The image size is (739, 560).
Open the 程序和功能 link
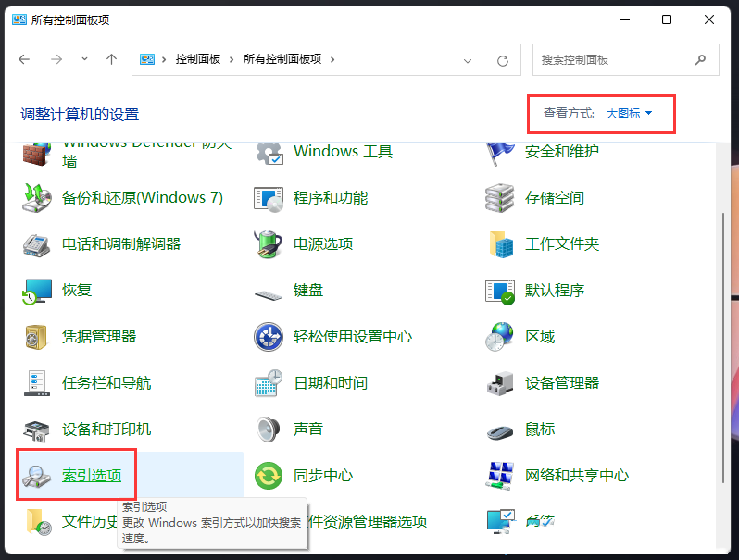coord(330,198)
